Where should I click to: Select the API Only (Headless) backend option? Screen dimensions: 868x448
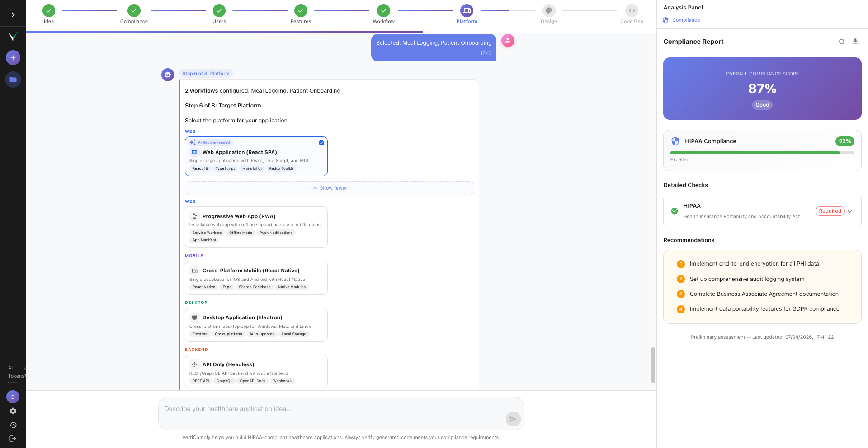click(256, 371)
